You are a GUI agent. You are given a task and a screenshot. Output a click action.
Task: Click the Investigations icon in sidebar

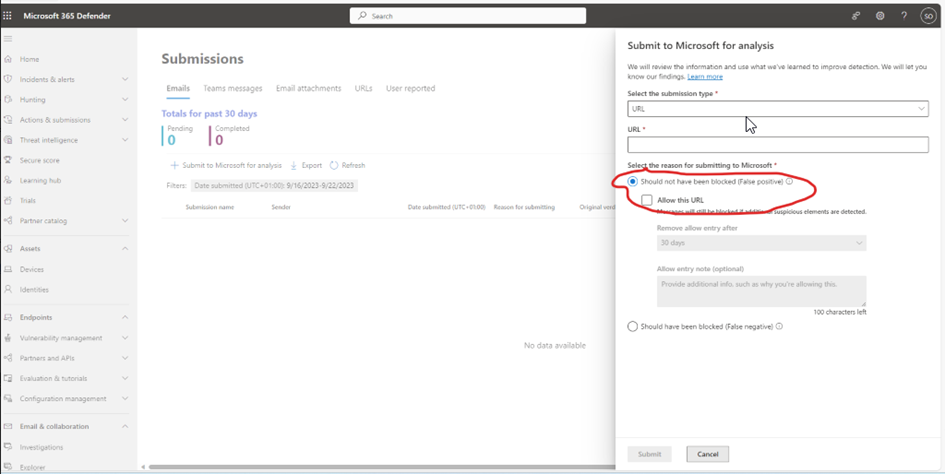click(8, 447)
